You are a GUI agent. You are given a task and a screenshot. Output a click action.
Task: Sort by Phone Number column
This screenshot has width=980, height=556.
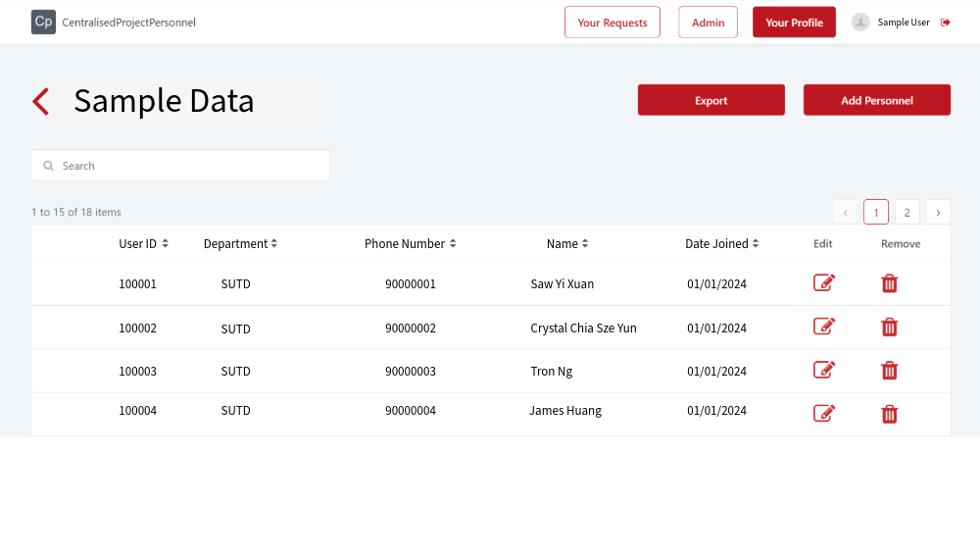point(410,243)
